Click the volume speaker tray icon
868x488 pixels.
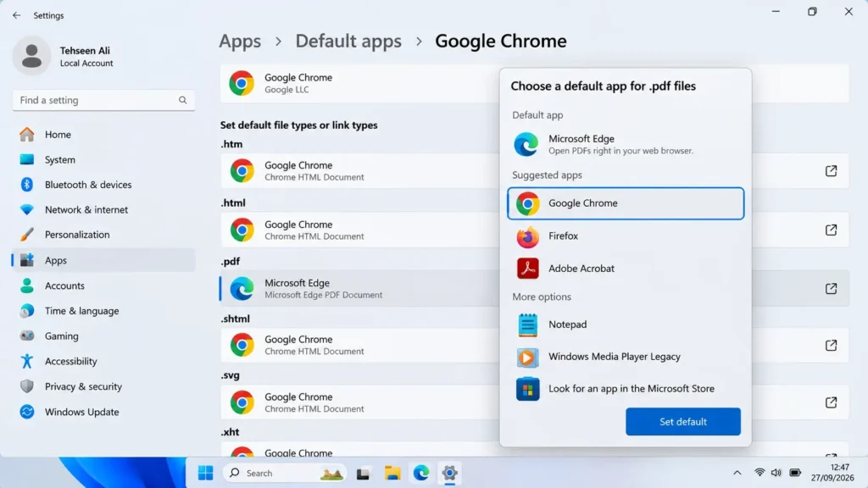point(776,473)
